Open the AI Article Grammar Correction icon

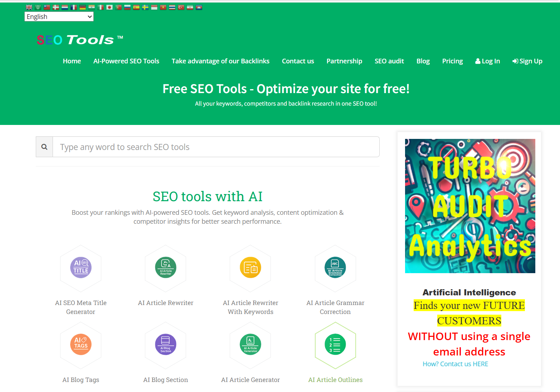[x=335, y=267]
